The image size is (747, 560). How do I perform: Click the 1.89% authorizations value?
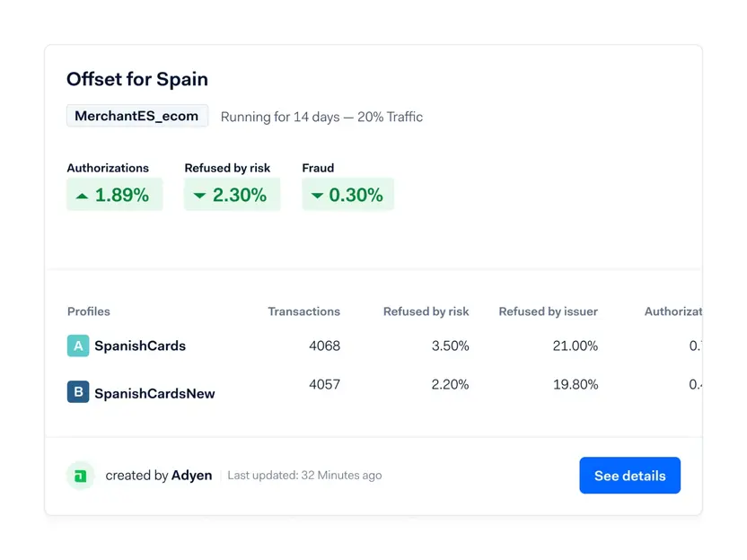click(x=122, y=195)
